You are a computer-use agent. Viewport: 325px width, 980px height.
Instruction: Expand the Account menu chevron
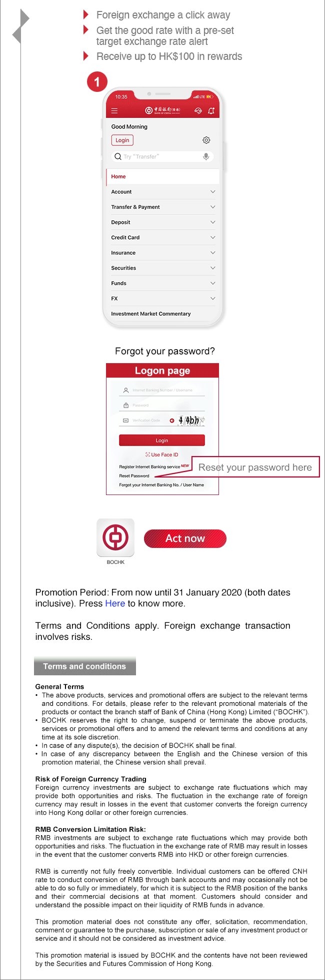point(213,192)
